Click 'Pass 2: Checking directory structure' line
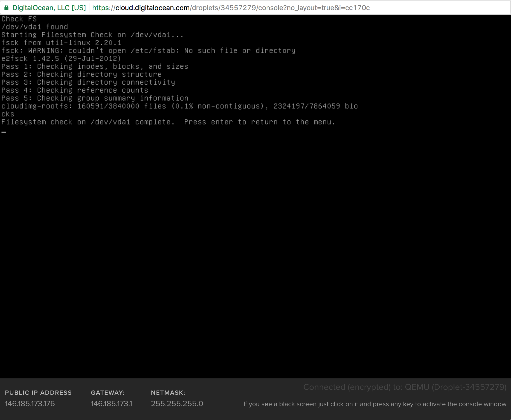This screenshot has height=420, width=511. (82, 74)
